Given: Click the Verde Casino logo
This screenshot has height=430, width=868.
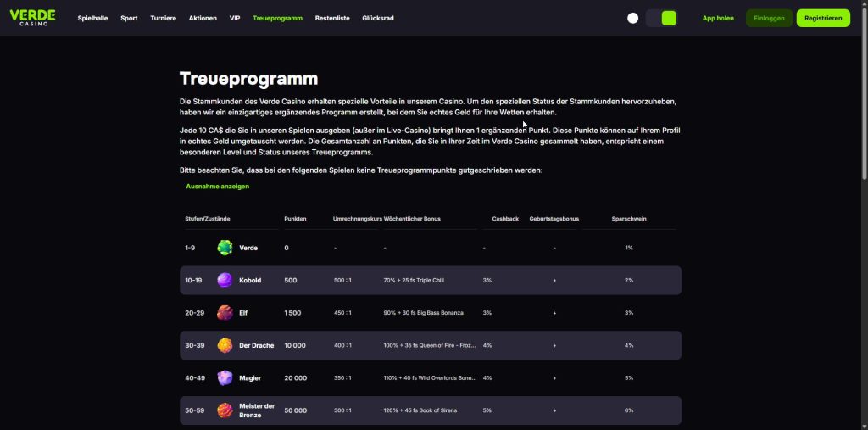Looking at the screenshot, I should (33, 18).
